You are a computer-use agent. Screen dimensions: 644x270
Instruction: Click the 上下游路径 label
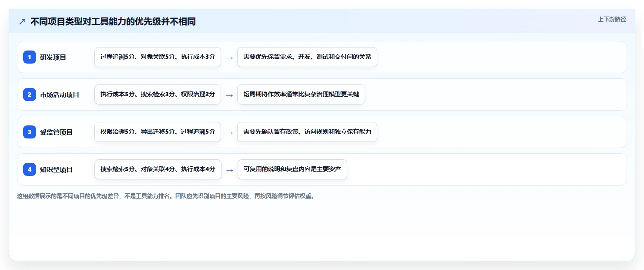[612, 19]
